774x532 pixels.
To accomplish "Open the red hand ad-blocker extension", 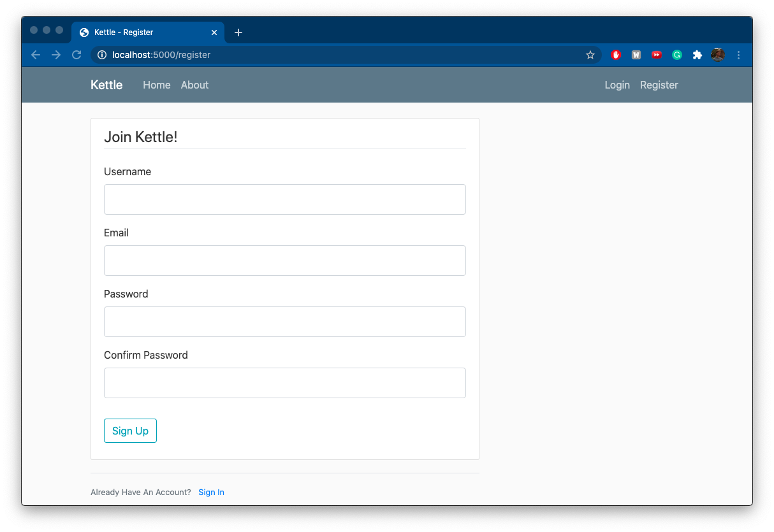I will coord(616,55).
